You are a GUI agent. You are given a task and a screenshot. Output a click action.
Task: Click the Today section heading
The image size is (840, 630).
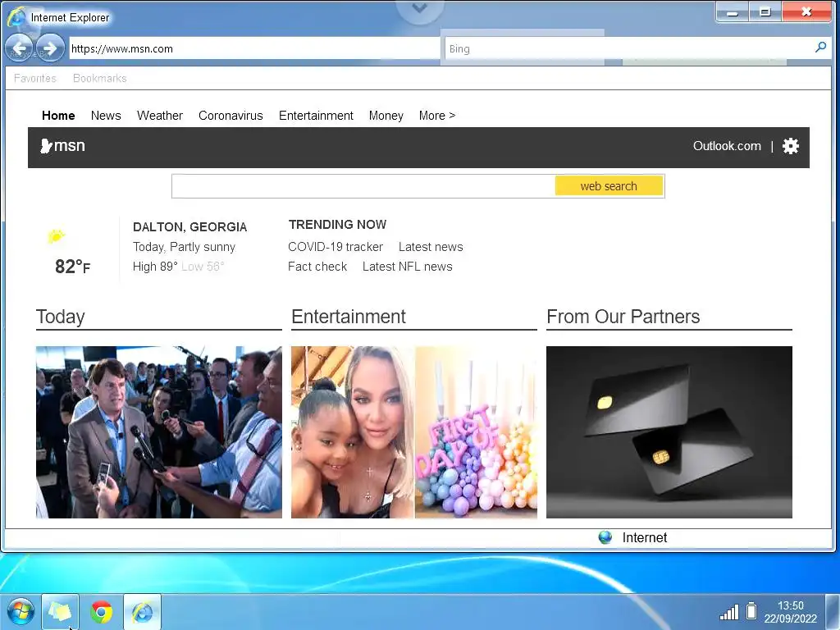point(60,317)
